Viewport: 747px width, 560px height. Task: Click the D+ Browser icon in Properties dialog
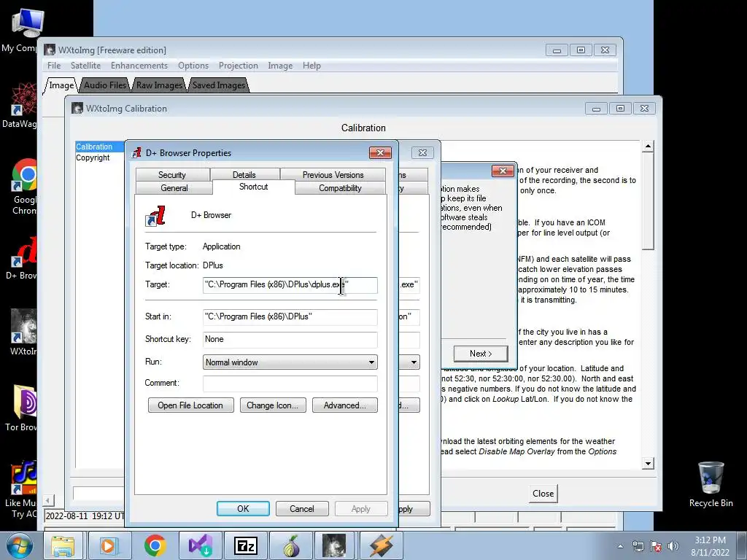coord(155,216)
